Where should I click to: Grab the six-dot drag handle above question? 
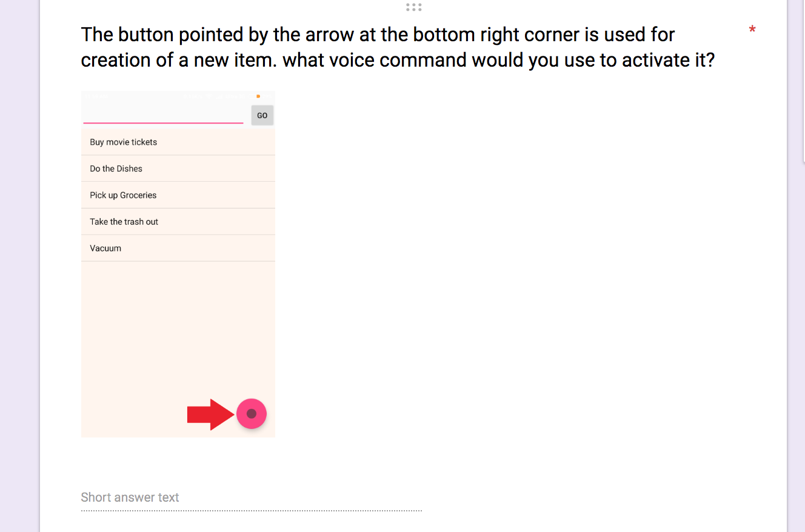[x=413, y=7]
